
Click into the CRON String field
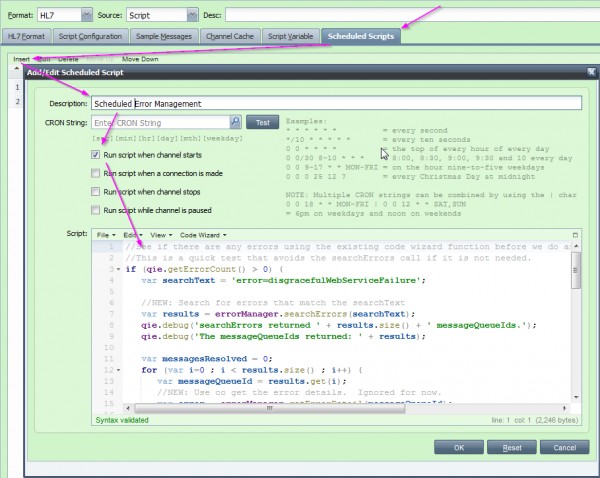[161, 122]
